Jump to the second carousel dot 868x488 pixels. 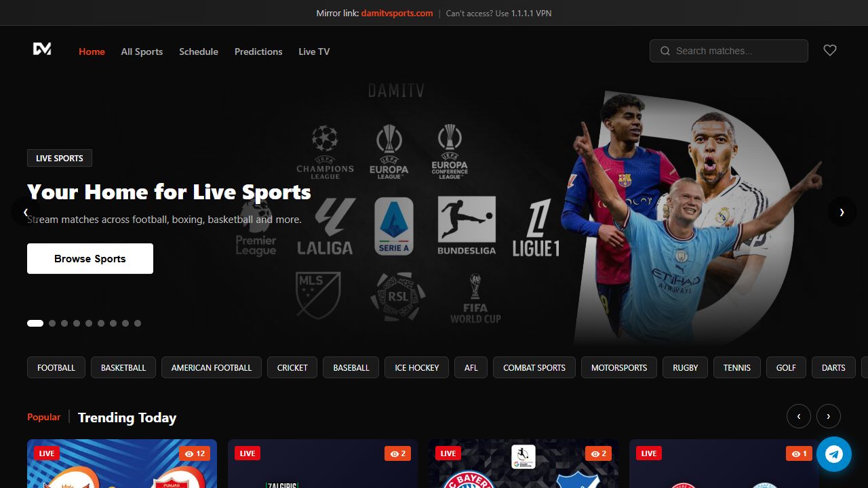(x=52, y=323)
